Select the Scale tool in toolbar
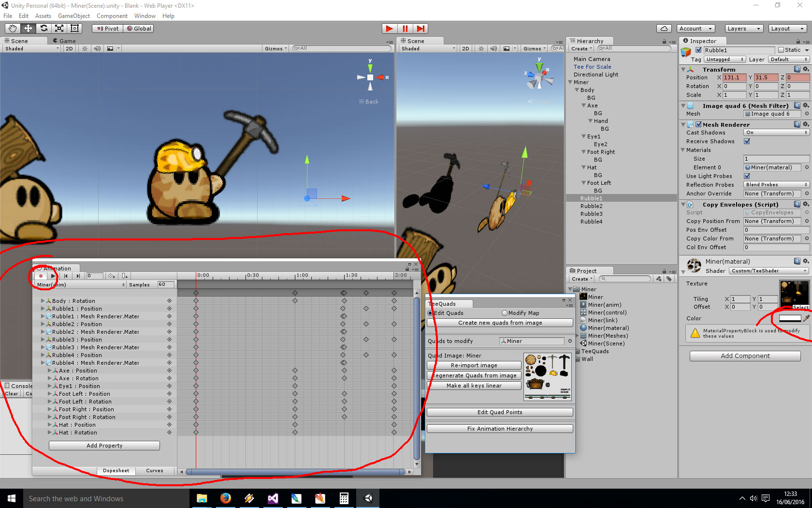The height and width of the screenshot is (508, 812). [x=59, y=29]
